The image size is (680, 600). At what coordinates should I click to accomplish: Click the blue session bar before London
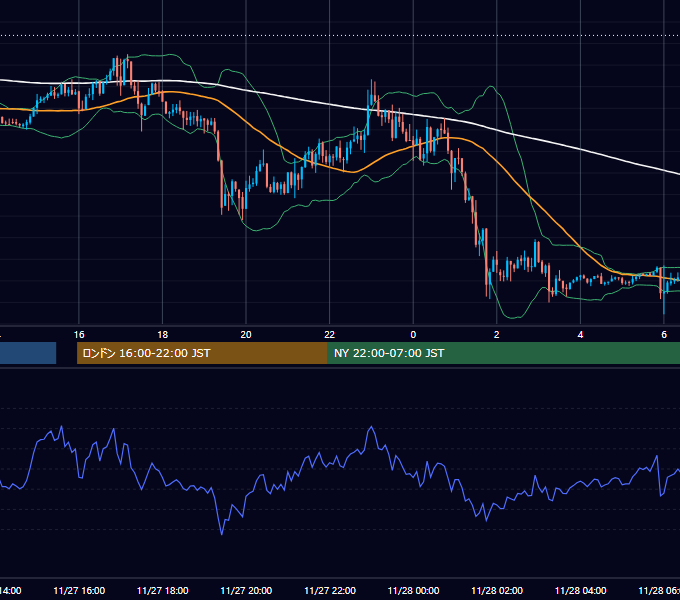(28, 353)
